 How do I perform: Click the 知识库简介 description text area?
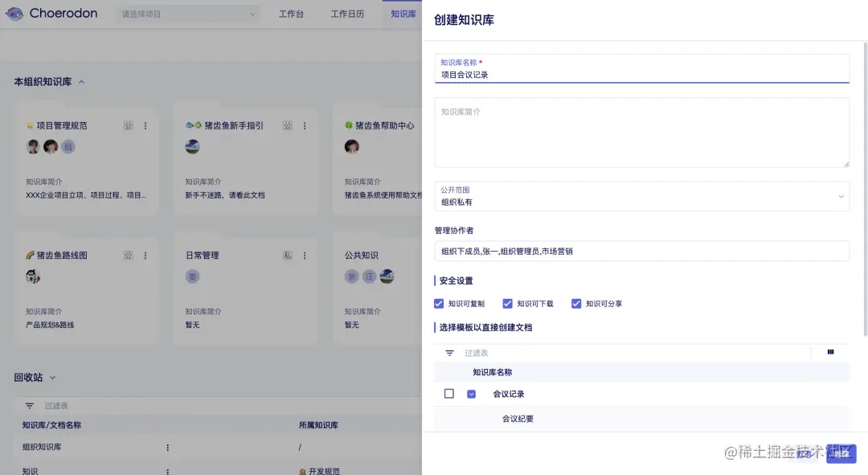click(639, 133)
